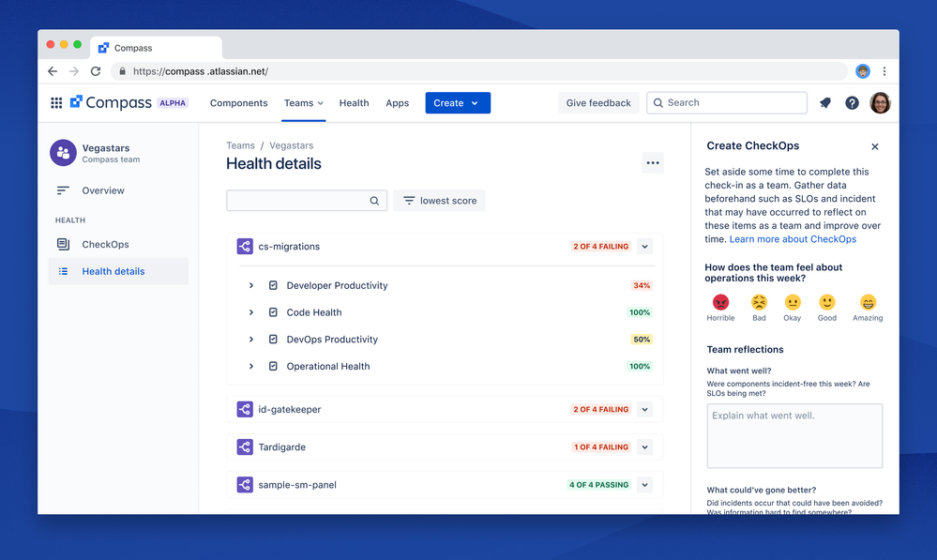Collapse the cs-migrations card chevron
This screenshot has height=560, width=937.
(644, 247)
